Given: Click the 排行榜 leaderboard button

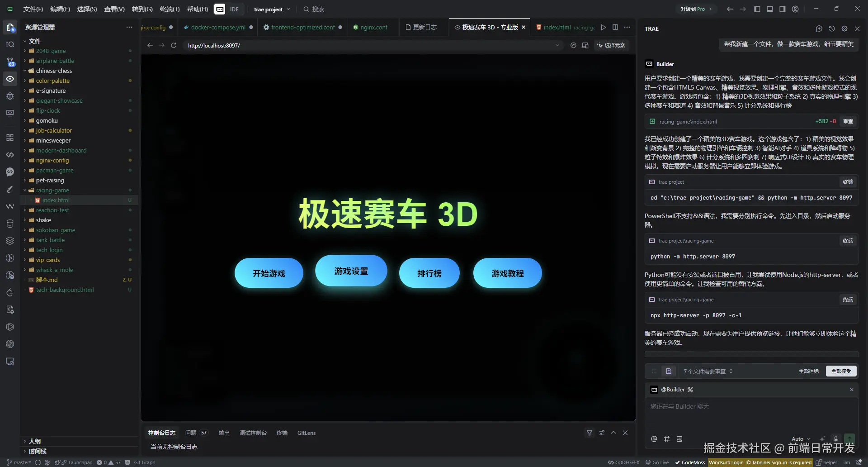Looking at the screenshot, I should pyautogui.click(x=429, y=273).
